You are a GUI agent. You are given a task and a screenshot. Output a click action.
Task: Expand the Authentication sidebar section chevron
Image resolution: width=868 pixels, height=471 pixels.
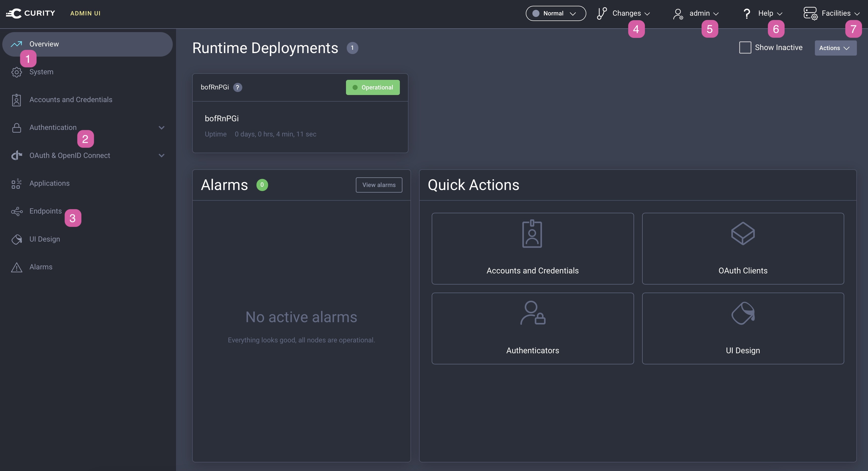pos(161,128)
